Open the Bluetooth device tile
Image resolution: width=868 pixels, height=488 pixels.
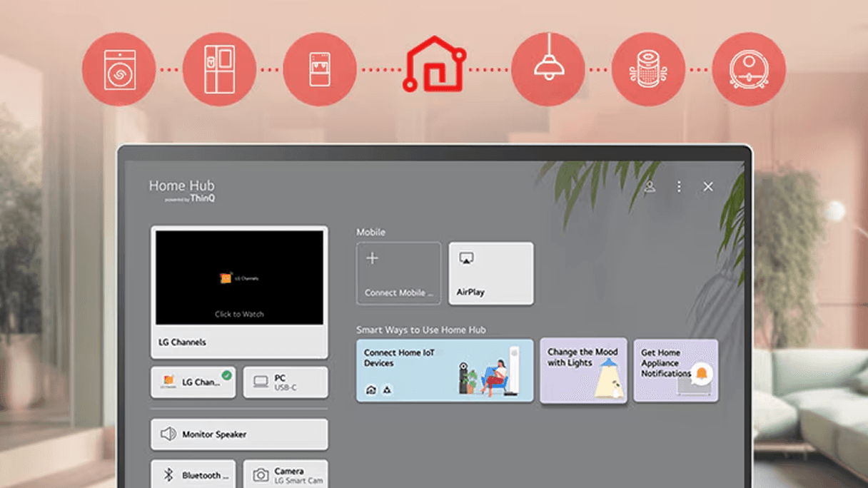click(x=193, y=474)
